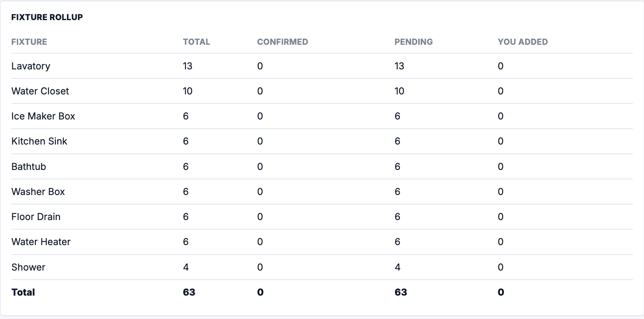Viewport: 644px width, 319px height.
Task: Click the PENDING column header
Action: pyautogui.click(x=414, y=42)
